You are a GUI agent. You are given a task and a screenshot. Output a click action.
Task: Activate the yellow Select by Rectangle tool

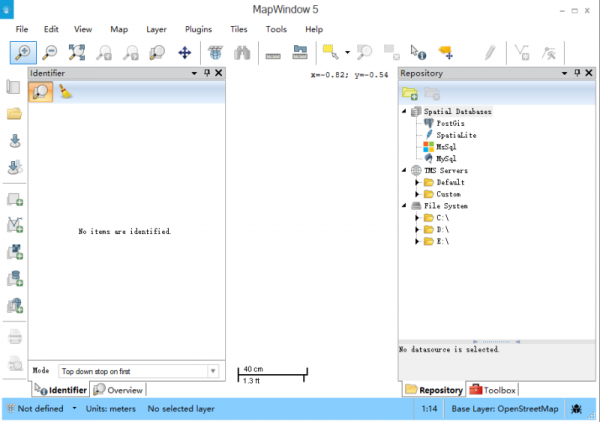click(331, 52)
